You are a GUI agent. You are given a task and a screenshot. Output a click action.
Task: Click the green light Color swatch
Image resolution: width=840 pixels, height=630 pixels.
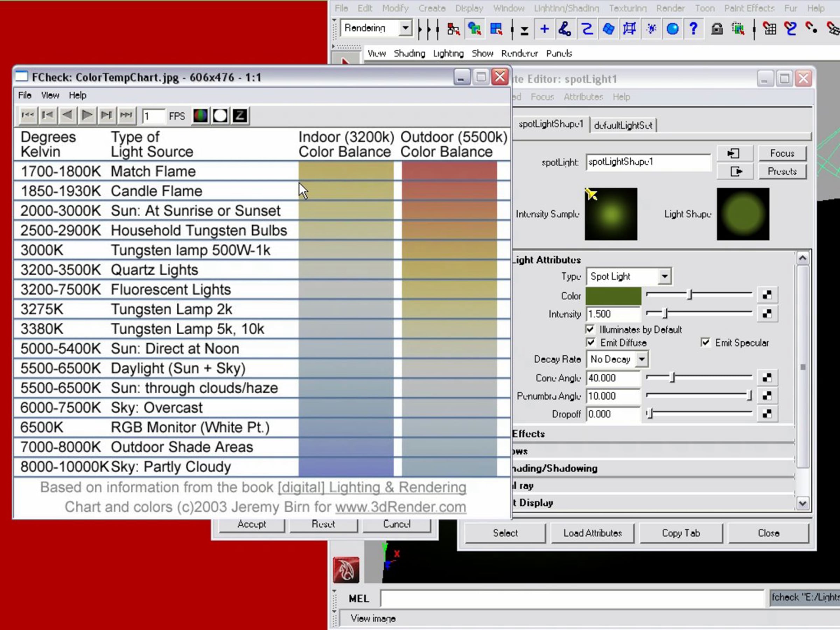pos(613,296)
